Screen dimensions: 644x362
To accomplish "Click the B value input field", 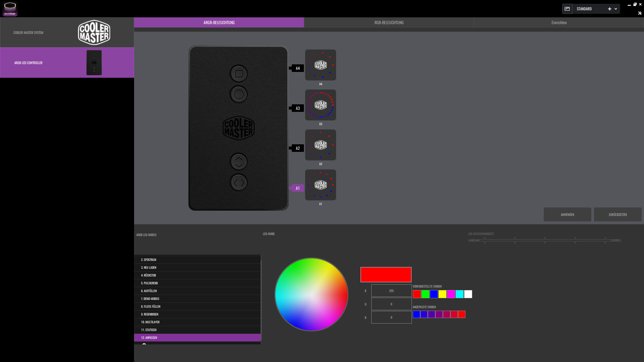I will point(391,317).
